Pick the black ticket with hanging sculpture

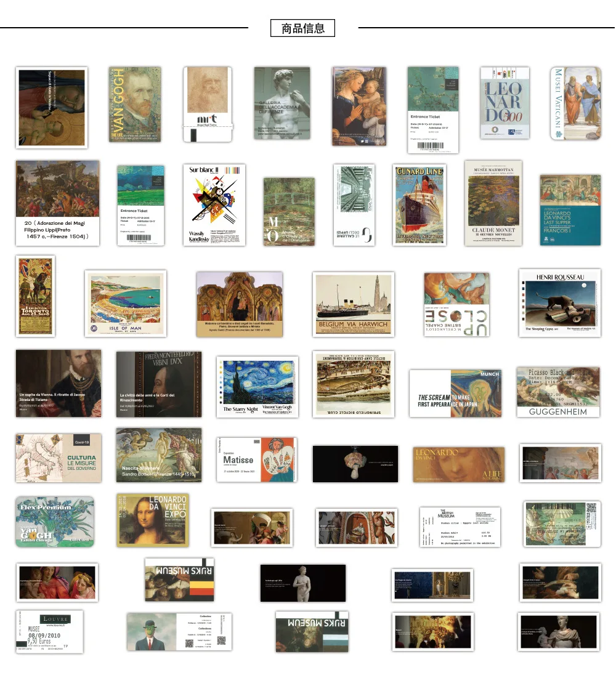point(355,464)
